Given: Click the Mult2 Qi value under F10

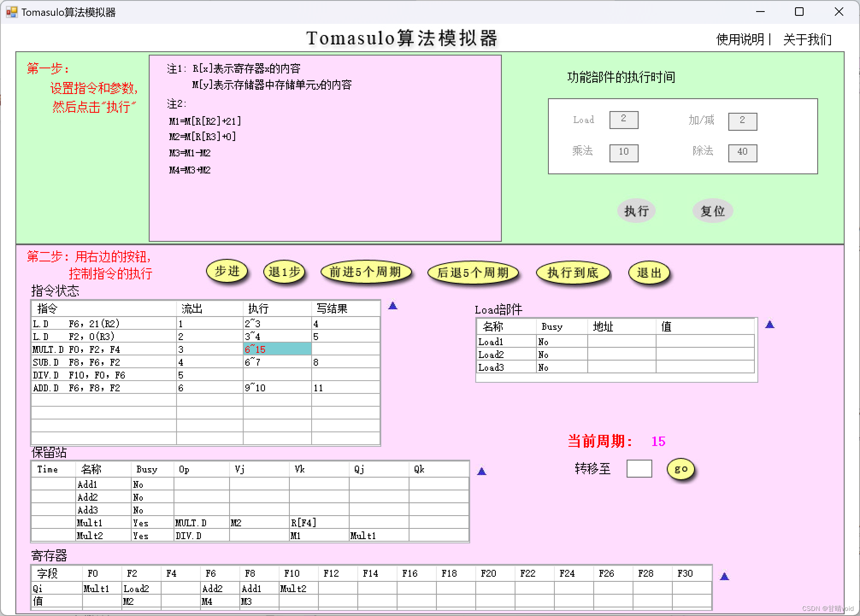Looking at the screenshot, I should 299,588.
